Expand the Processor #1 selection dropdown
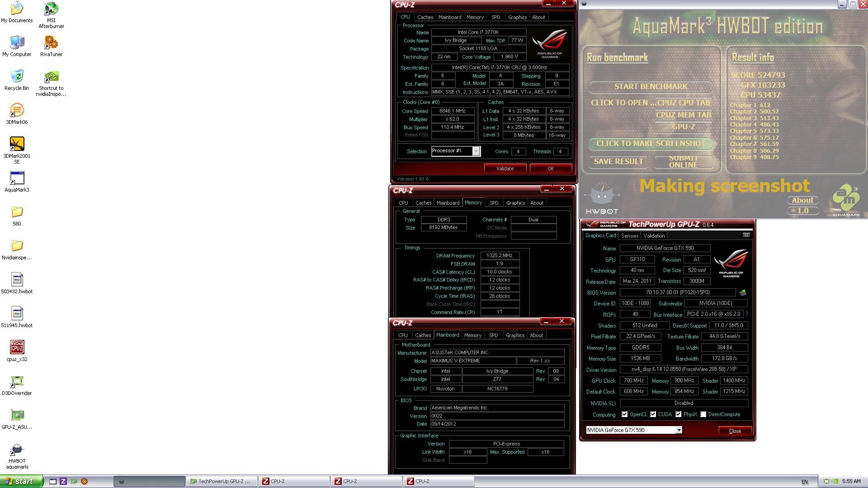 pyautogui.click(x=476, y=151)
